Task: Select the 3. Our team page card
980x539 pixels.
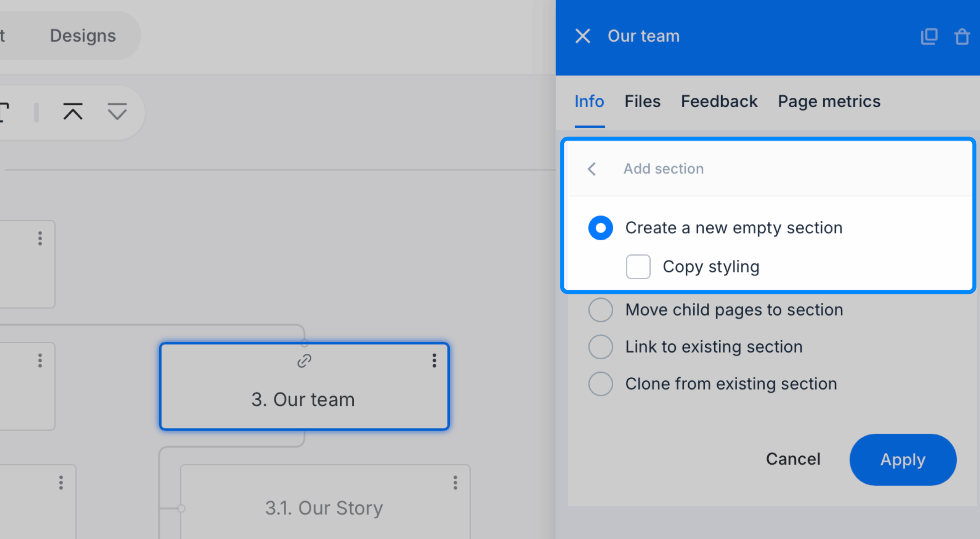Action: (304, 386)
